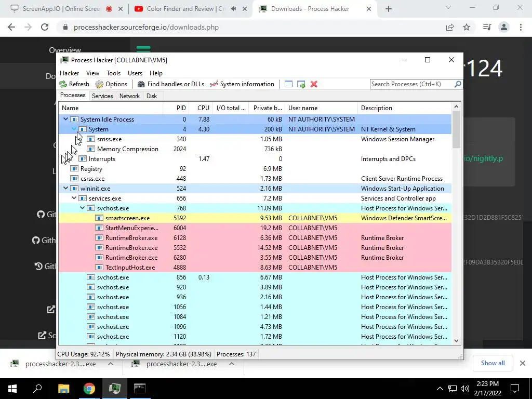
Task: Click scroll down arrow in process list
Action: coord(456,341)
